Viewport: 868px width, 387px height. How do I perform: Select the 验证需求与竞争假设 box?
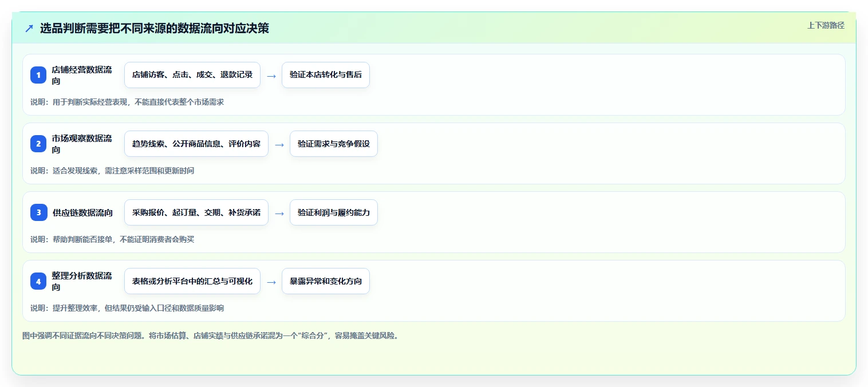tap(334, 144)
